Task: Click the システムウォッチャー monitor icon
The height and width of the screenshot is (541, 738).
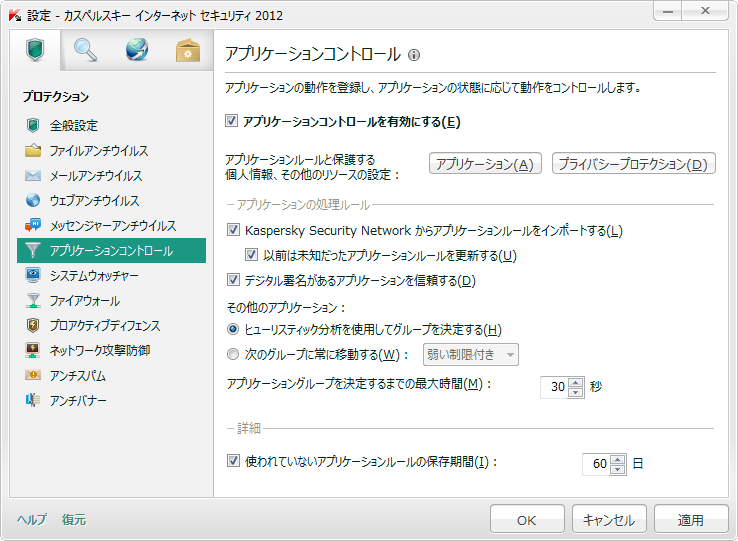Action: click(32, 275)
